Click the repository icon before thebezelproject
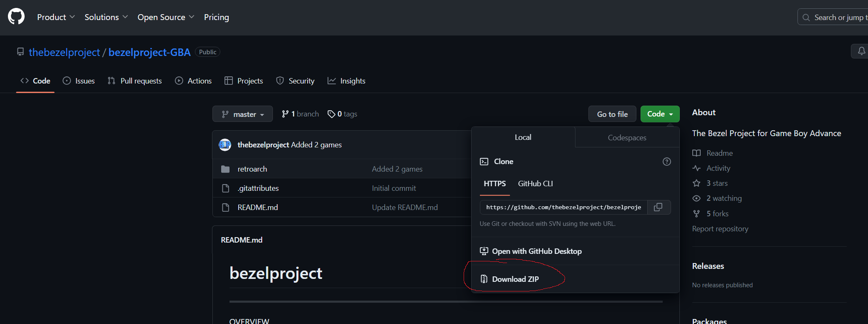Viewport: 868px width, 324px height. 20,52
